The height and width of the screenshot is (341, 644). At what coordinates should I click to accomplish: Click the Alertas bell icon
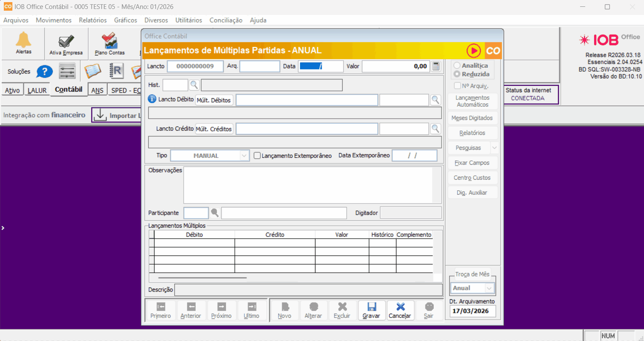coord(23,41)
